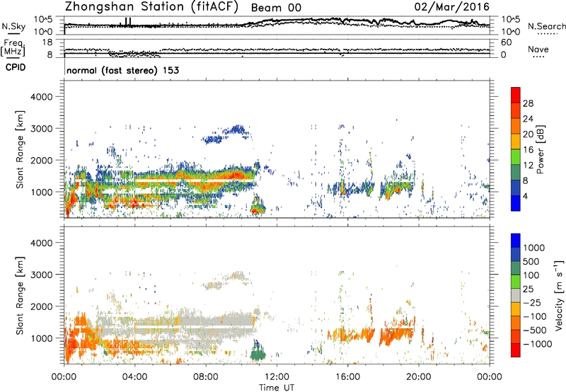
Task: Click the gray velocity band near 08:00
Action: pyautogui.click(x=206, y=323)
